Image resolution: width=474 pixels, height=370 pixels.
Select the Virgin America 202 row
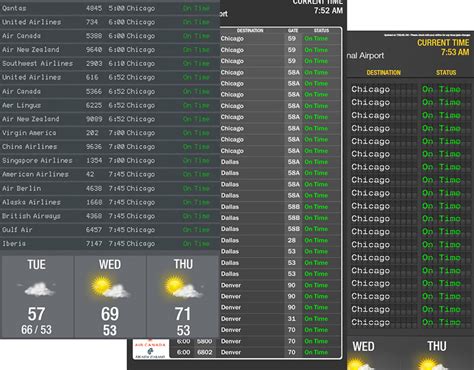point(110,133)
